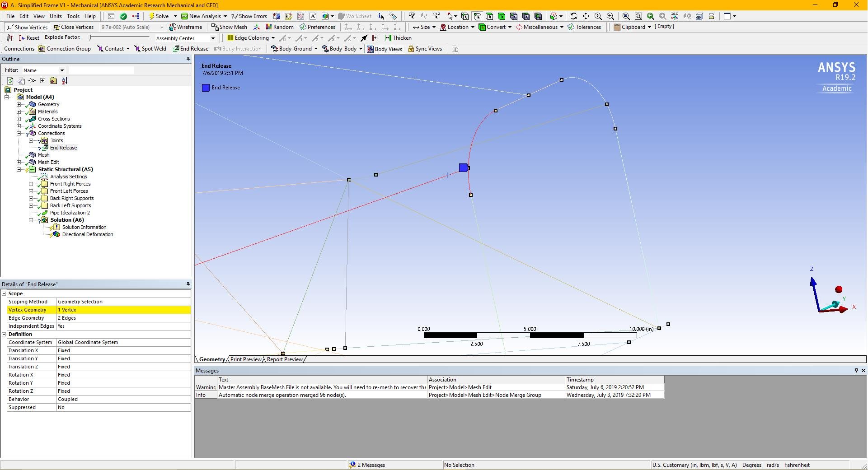This screenshot has width=868, height=470.
Task: Switch to the Report Preview tab
Action: tap(285, 359)
